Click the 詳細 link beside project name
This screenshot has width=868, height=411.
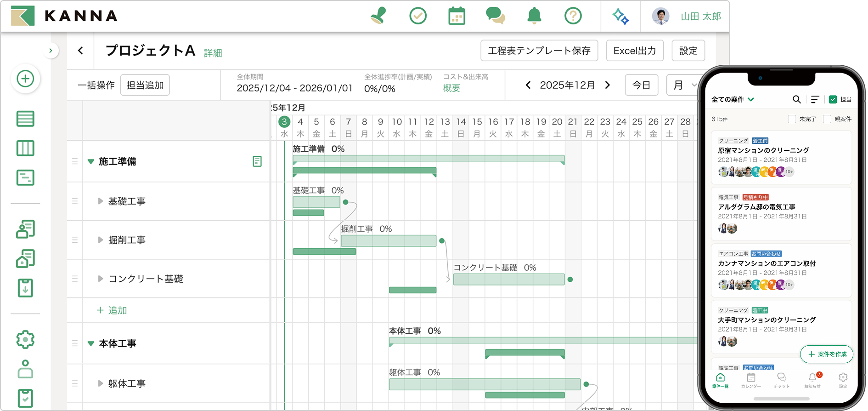coord(213,53)
